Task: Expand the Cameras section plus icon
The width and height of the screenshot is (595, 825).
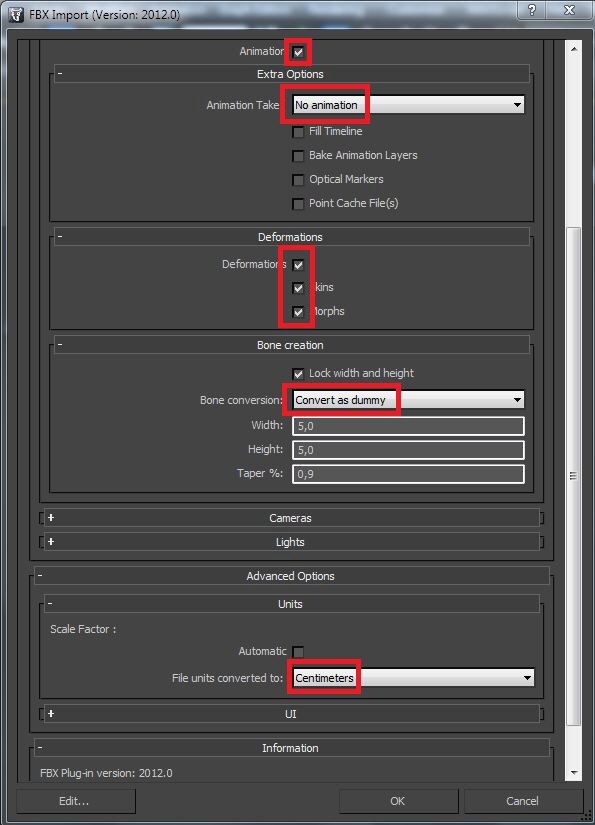Action: pos(51,518)
